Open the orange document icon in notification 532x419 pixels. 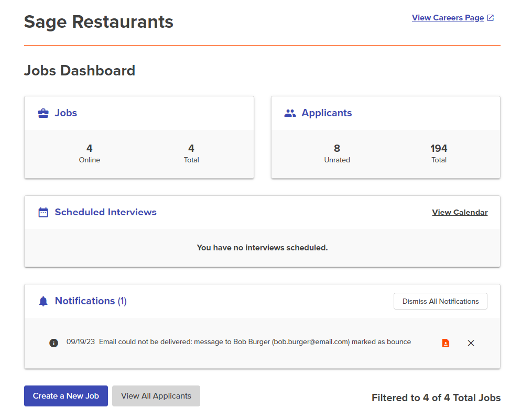click(446, 343)
